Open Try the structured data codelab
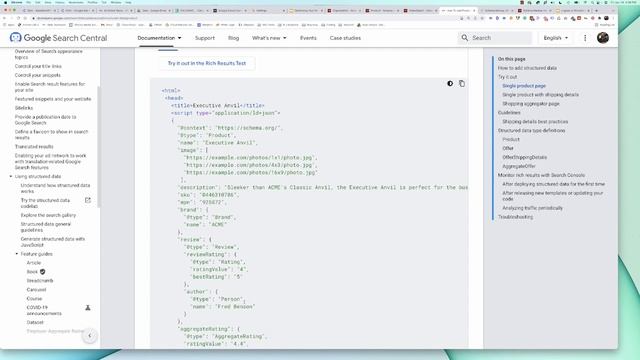This screenshot has height=360, width=640. (45, 203)
